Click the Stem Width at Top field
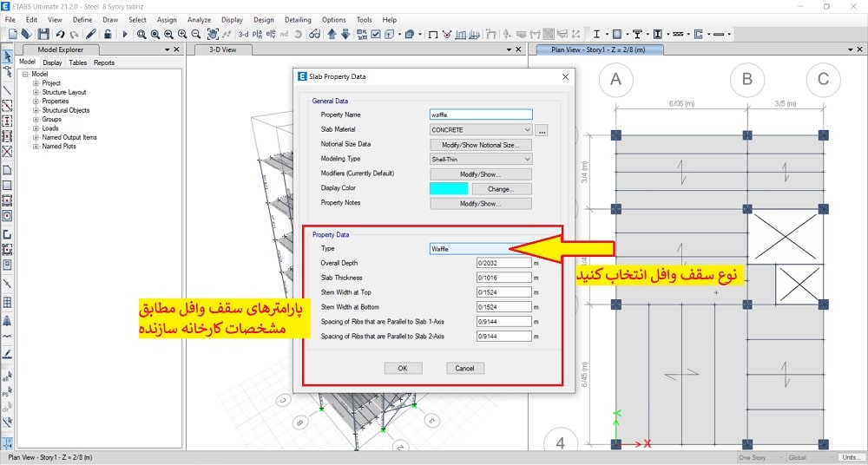 pos(503,292)
